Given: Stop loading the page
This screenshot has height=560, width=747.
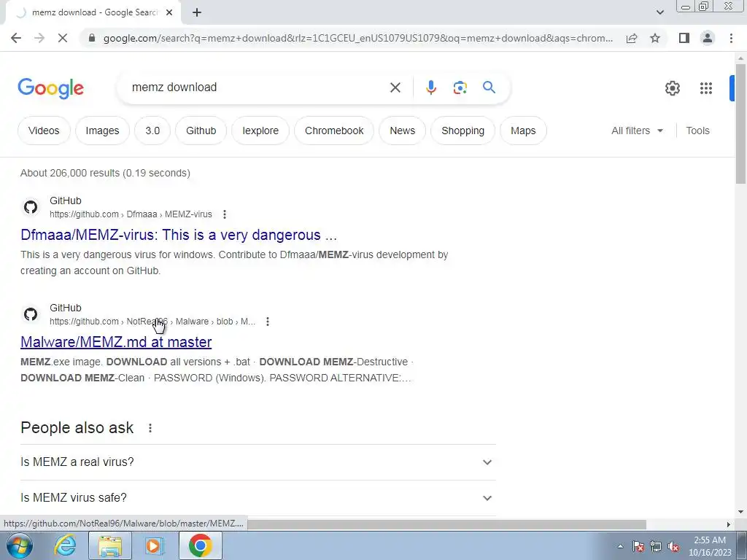Looking at the screenshot, I should pyautogui.click(x=63, y=38).
